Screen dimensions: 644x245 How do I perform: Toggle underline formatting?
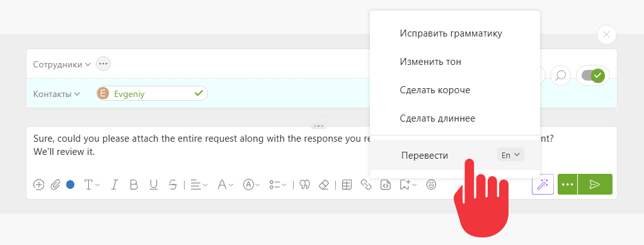click(x=154, y=185)
